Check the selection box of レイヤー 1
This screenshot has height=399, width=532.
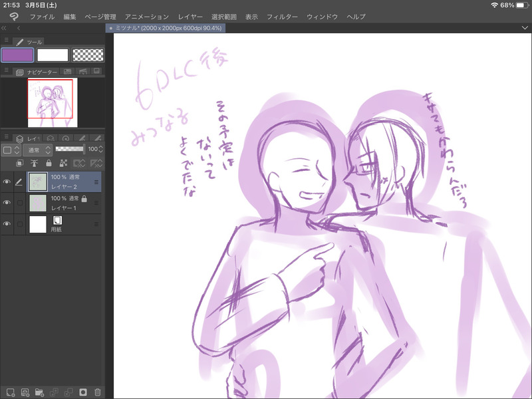(20, 203)
